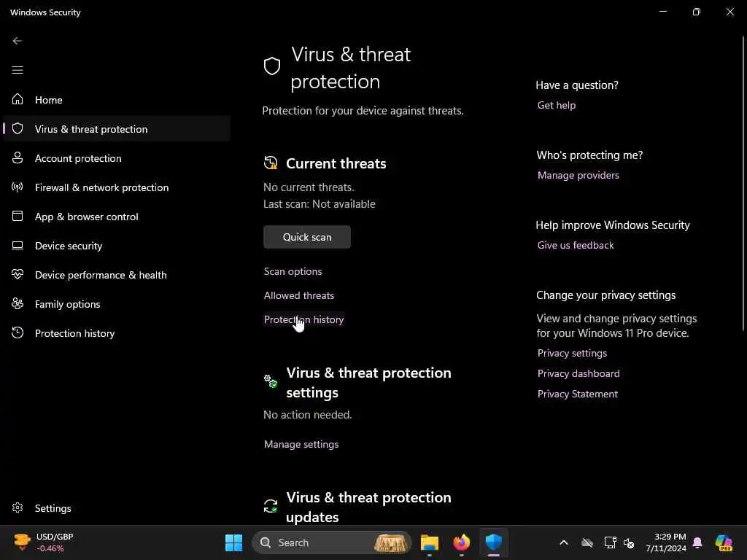
Task: Click the Settings gear icon
Action: pos(18,507)
